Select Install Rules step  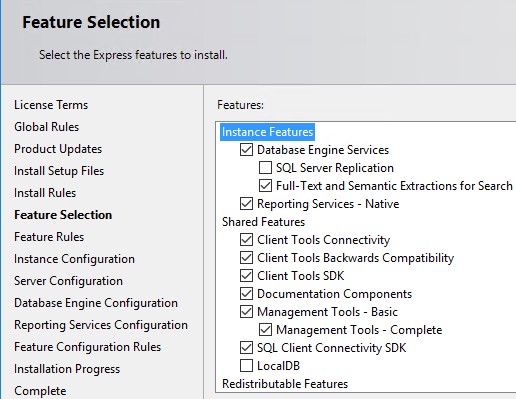(x=45, y=193)
